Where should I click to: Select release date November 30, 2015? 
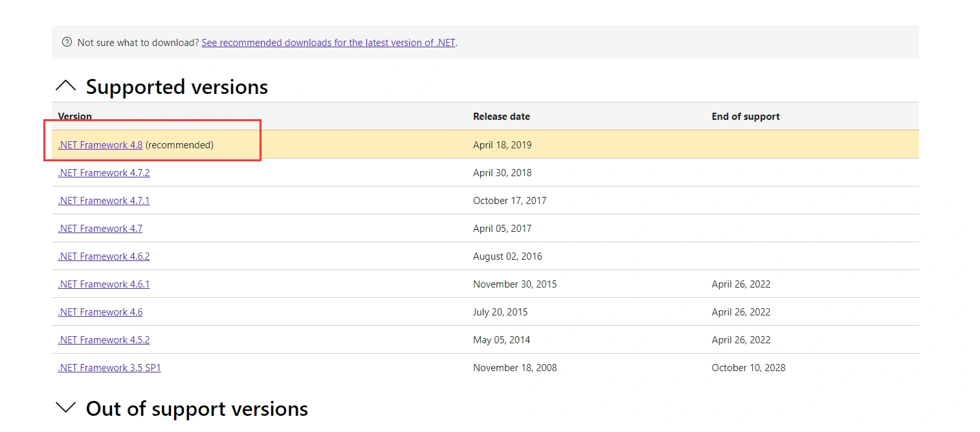point(515,284)
